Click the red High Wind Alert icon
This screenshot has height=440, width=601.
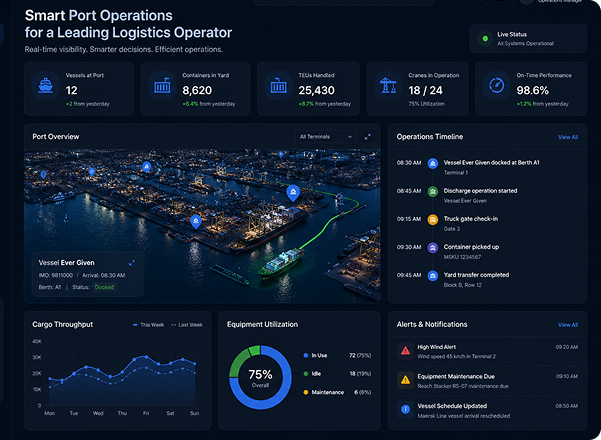click(405, 351)
